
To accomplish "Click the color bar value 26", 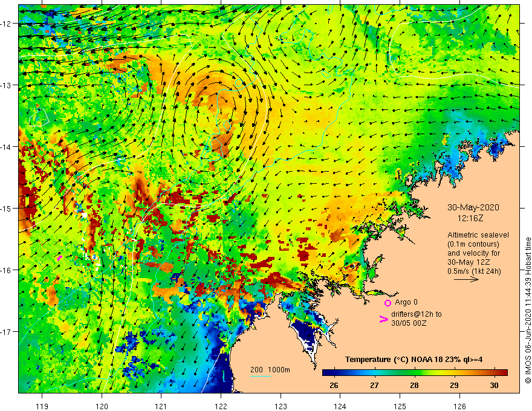I will coord(334,385).
